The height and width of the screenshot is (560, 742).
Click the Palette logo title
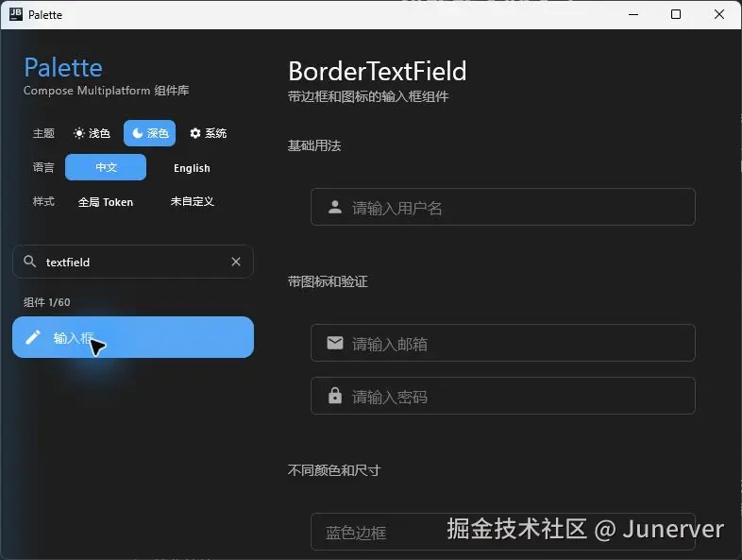coord(63,67)
